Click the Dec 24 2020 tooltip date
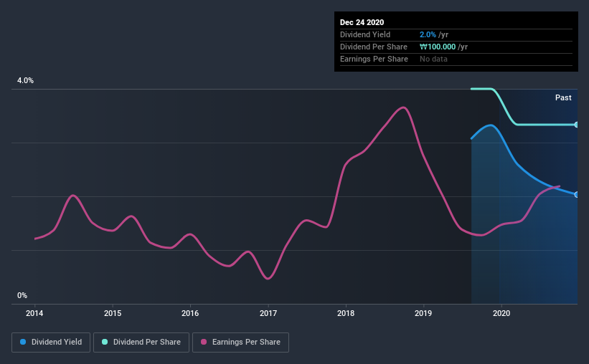This screenshot has height=364, width=589. [362, 22]
